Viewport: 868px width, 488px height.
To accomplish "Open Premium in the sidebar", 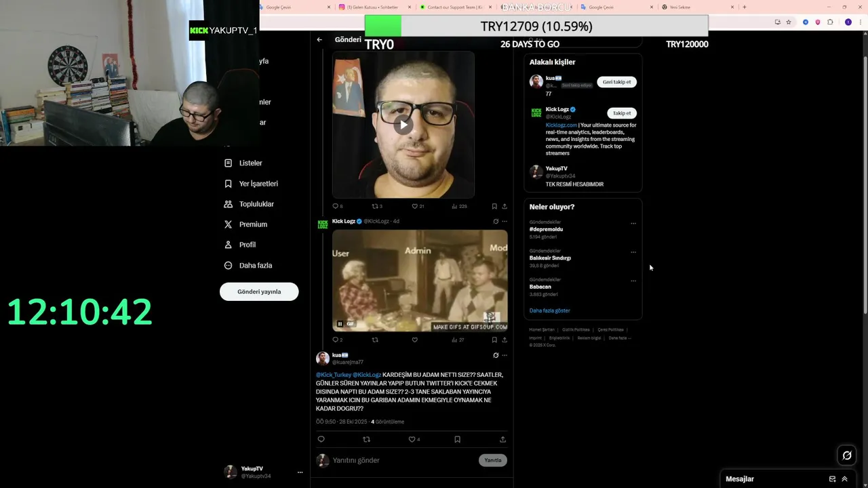I will point(245,224).
